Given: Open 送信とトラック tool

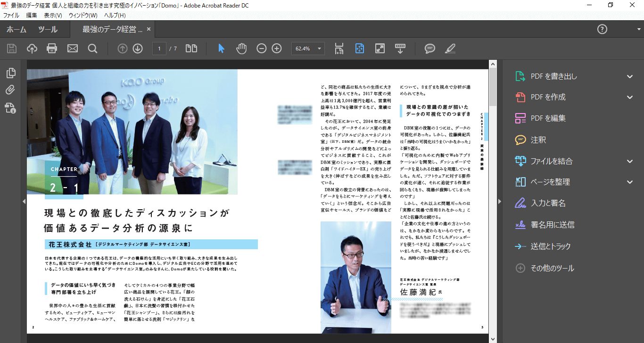Looking at the screenshot, I should (543, 246).
